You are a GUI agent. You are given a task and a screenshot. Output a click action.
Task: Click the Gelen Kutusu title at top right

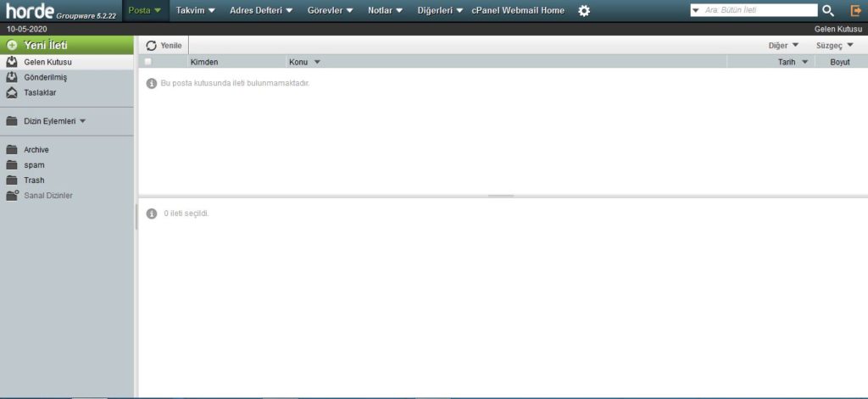coord(838,29)
